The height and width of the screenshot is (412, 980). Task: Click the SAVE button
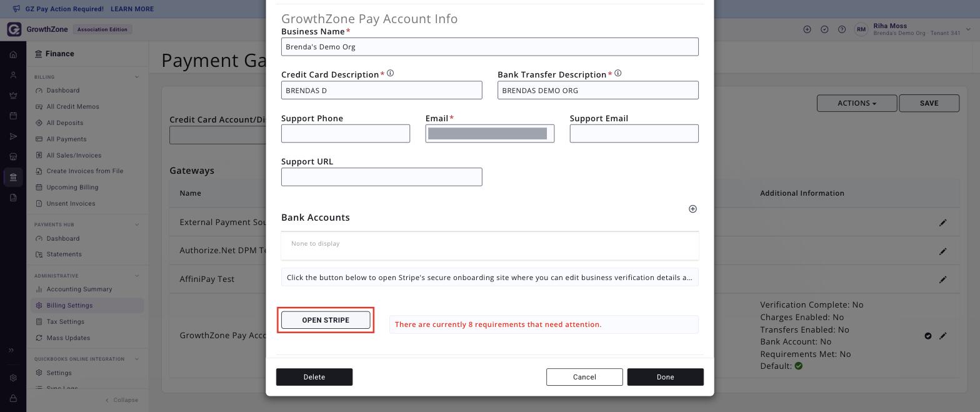[929, 103]
